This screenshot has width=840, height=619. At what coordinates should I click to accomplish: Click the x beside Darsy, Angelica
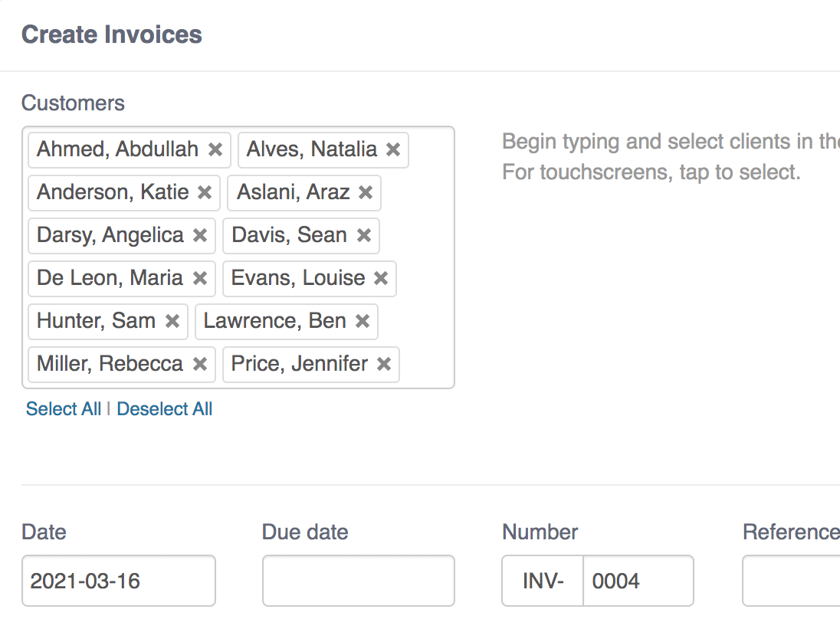point(200,235)
